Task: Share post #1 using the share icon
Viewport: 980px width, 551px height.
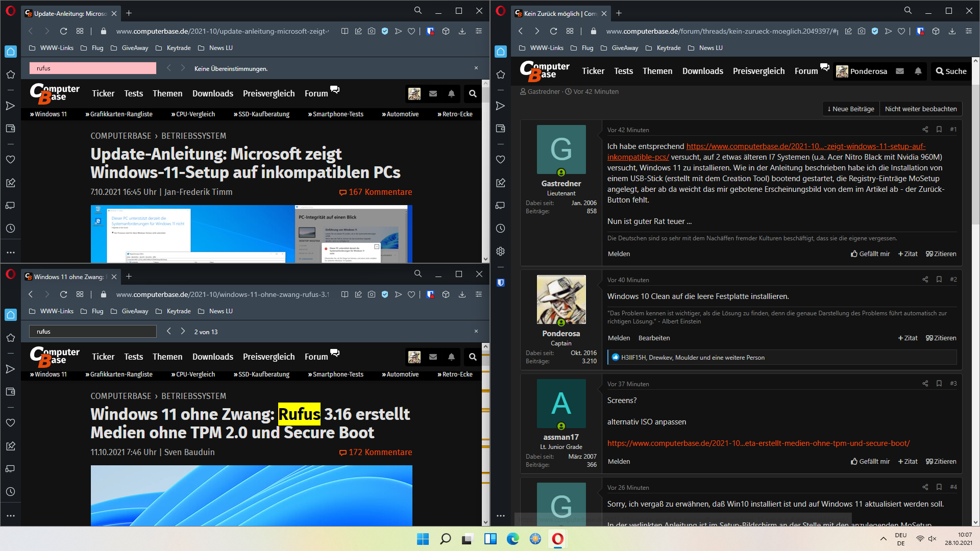Action: click(925, 130)
